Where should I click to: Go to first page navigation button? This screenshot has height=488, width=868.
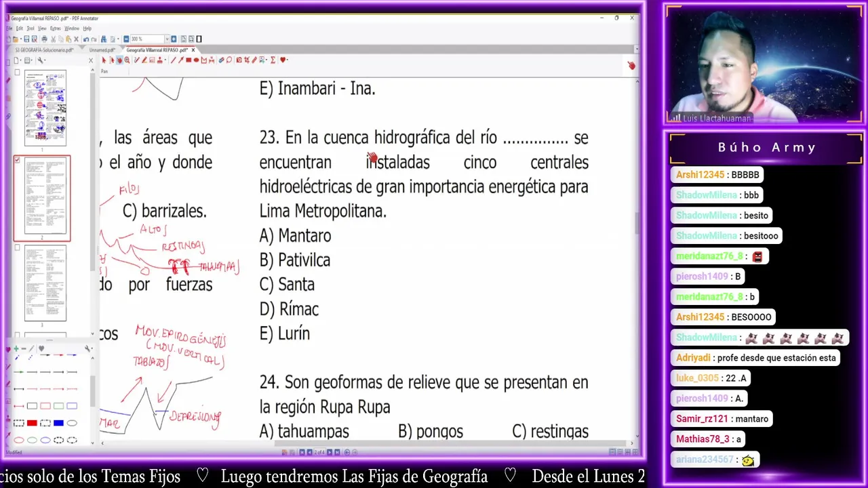tap(302, 452)
